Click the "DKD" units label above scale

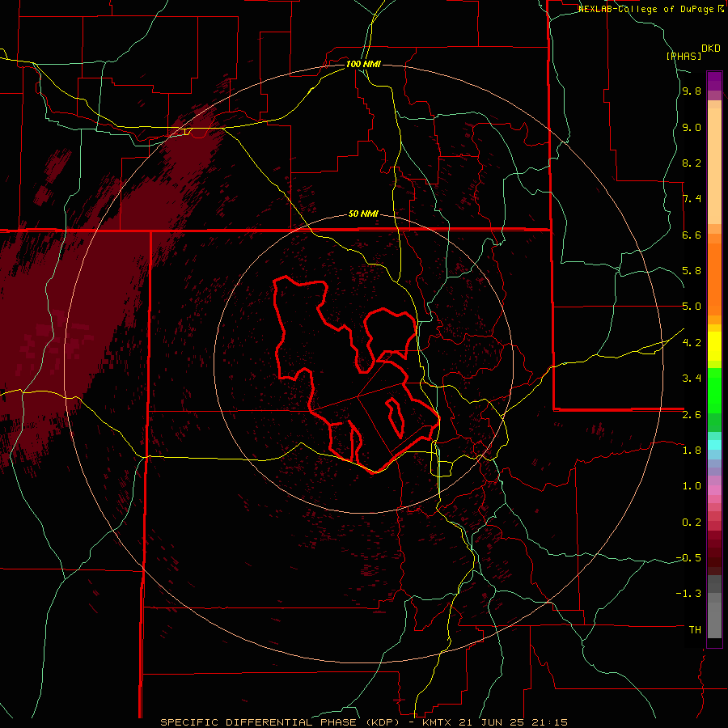710,49
